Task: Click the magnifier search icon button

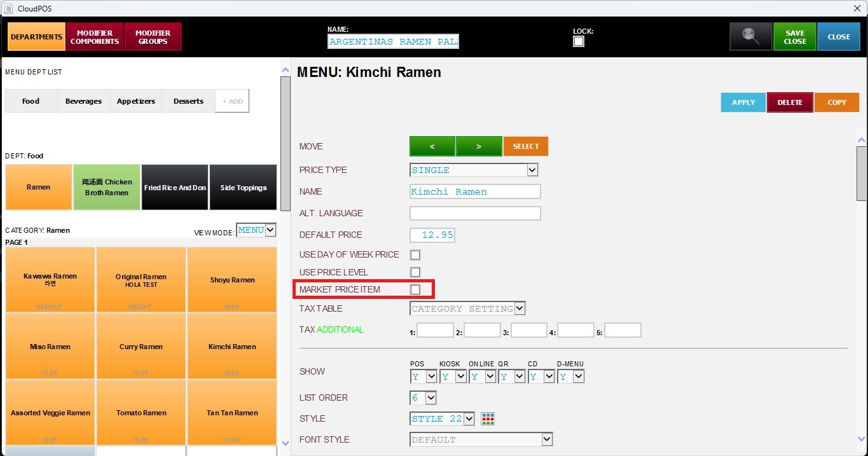Action: tap(751, 37)
